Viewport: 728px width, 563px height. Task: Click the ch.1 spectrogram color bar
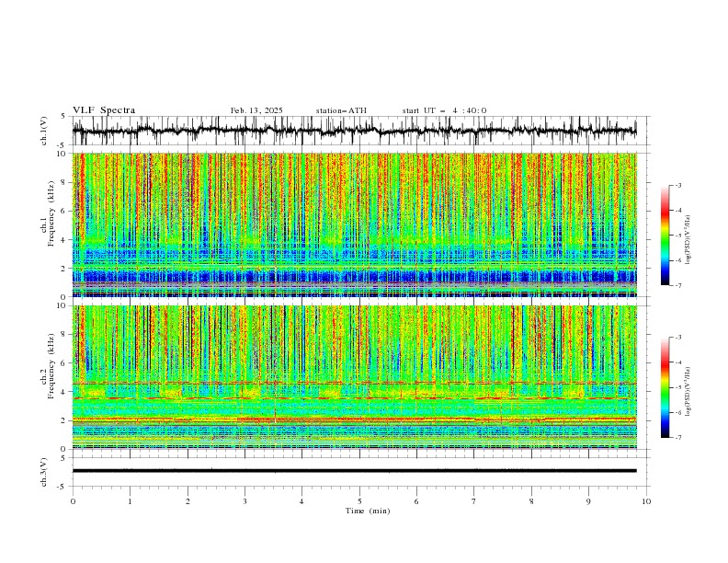(665, 236)
